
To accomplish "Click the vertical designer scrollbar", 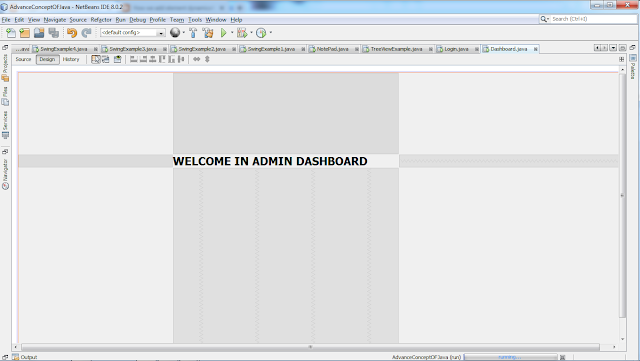I will point(622,195).
